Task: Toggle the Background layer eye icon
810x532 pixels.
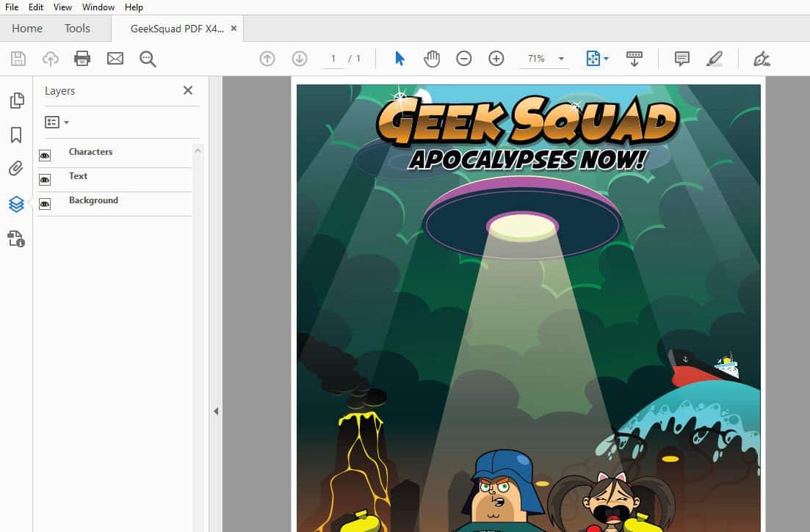Action: pyautogui.click(x=45, y=204)
